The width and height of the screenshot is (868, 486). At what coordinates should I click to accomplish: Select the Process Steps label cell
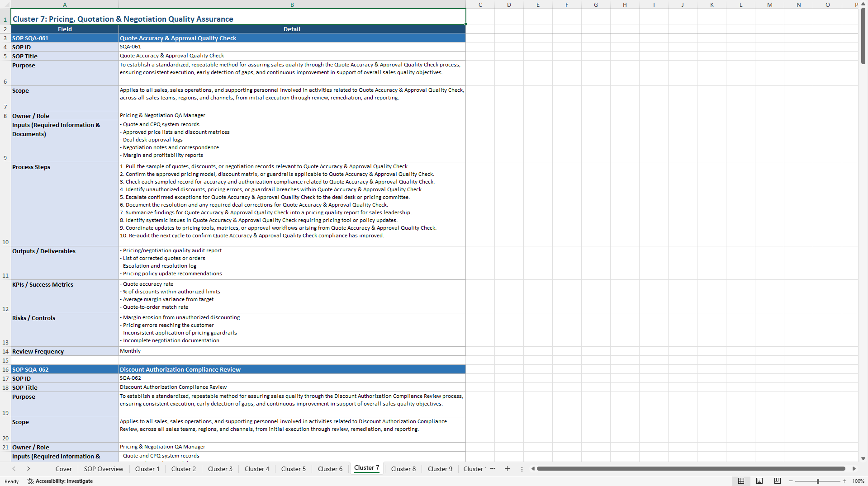(x=65, y=204)
